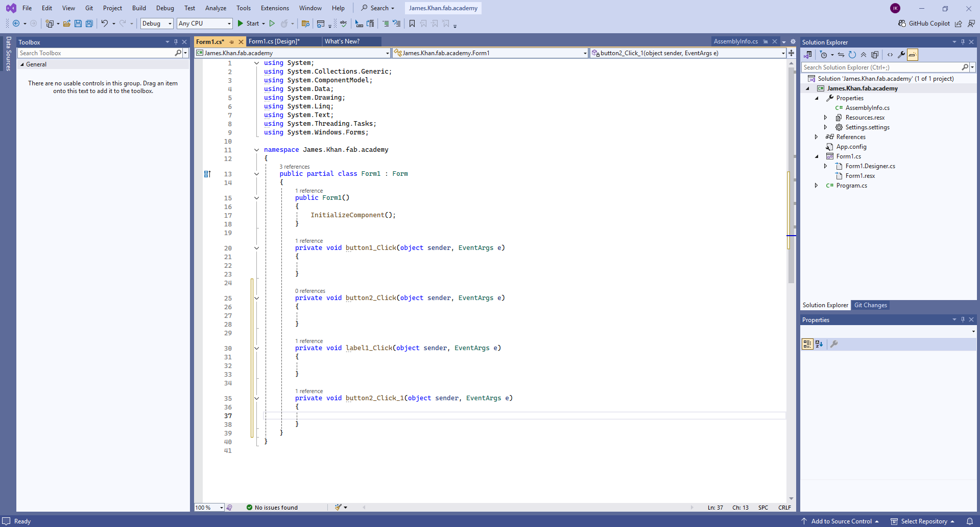Open the Build menu
This screenshot has width=980, height=527.
(139, 8)
